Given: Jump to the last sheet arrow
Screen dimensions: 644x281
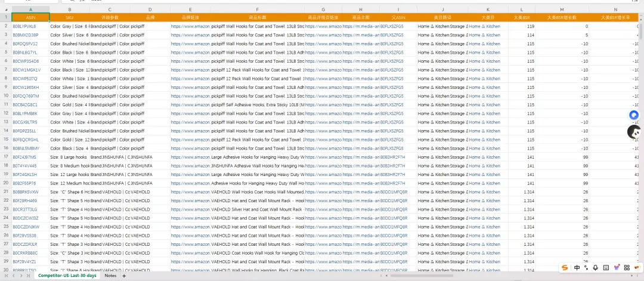Looking at the screenshot, I should tap(28, 276).
